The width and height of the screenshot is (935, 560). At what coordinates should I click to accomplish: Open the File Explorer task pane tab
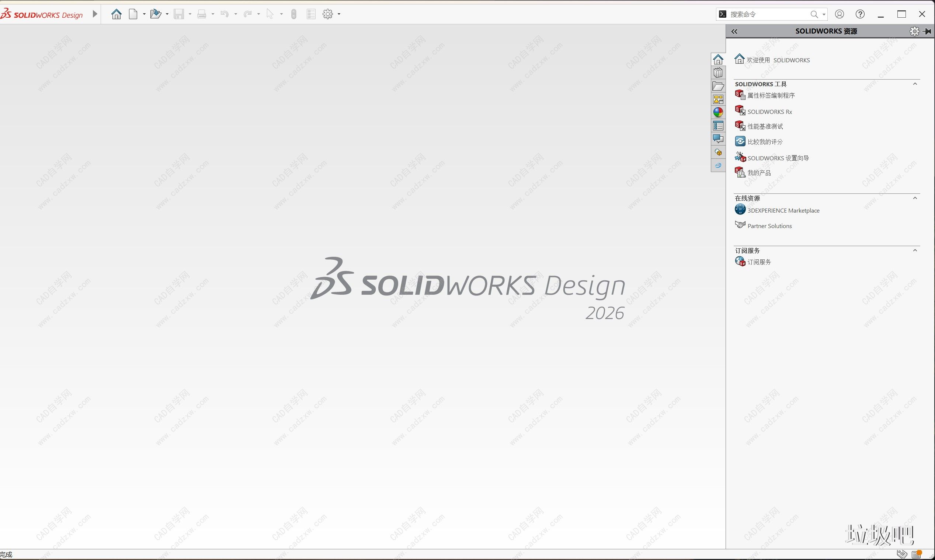point(718,87)
